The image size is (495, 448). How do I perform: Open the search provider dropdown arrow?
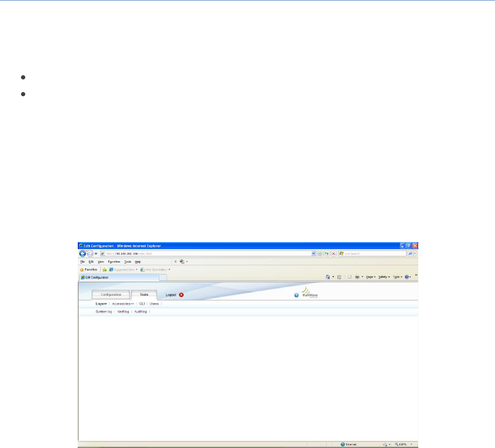click(x=415, y=254)
